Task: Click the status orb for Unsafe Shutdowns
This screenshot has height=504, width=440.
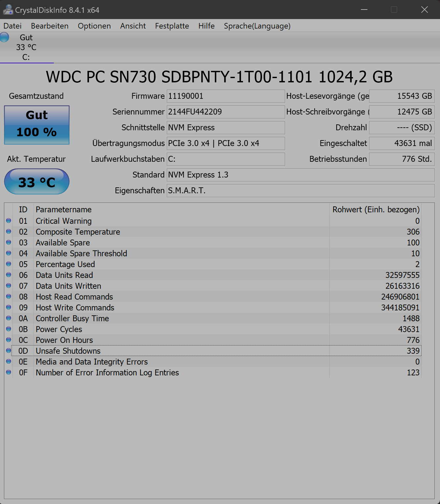Action: [x=9, y=350]
